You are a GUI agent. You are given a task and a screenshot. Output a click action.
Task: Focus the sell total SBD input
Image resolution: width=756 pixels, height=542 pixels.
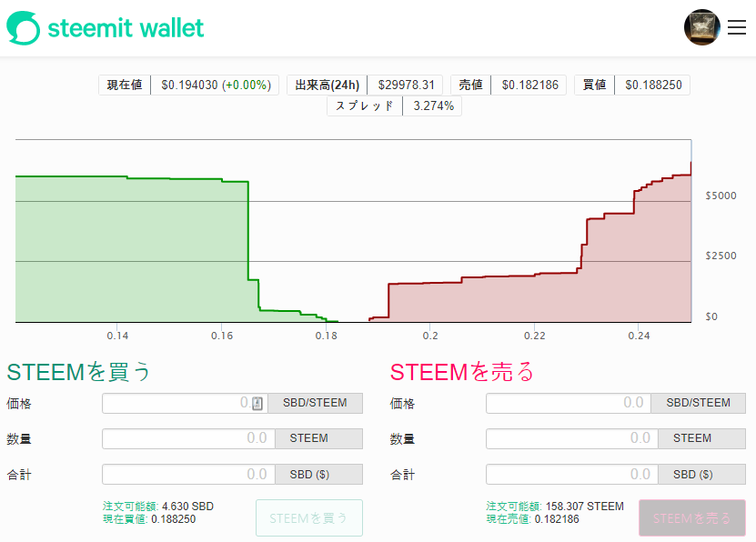tap(572, 474)
